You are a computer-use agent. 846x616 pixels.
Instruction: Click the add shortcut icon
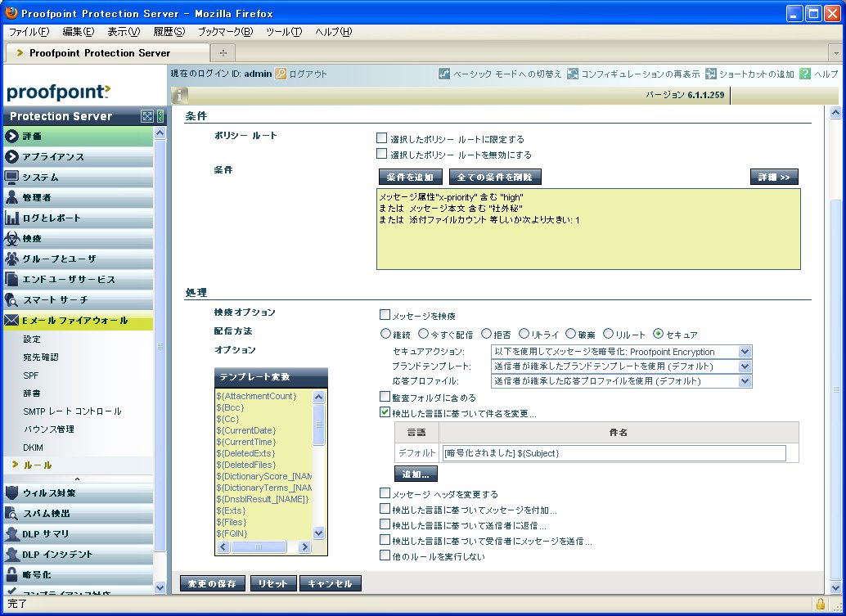[711, 74]
